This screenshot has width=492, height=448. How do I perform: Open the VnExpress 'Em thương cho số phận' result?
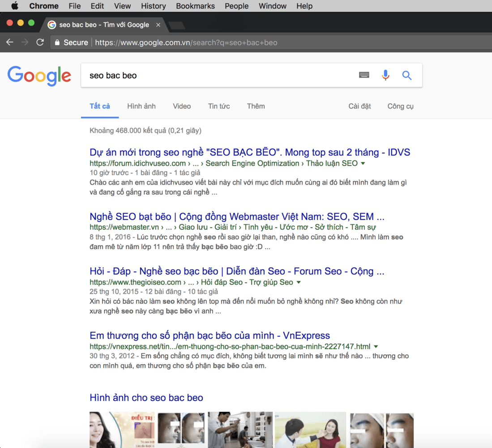point(210,335)
